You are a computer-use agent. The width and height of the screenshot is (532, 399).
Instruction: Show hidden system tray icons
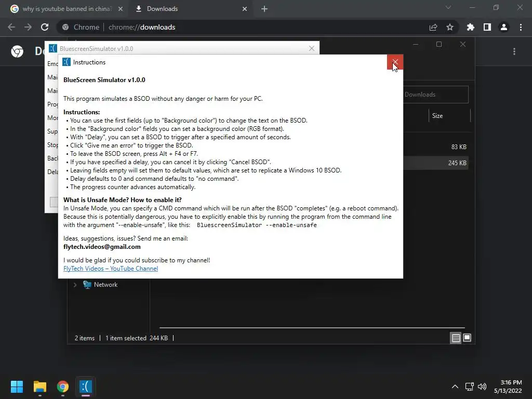coord(455,387)
